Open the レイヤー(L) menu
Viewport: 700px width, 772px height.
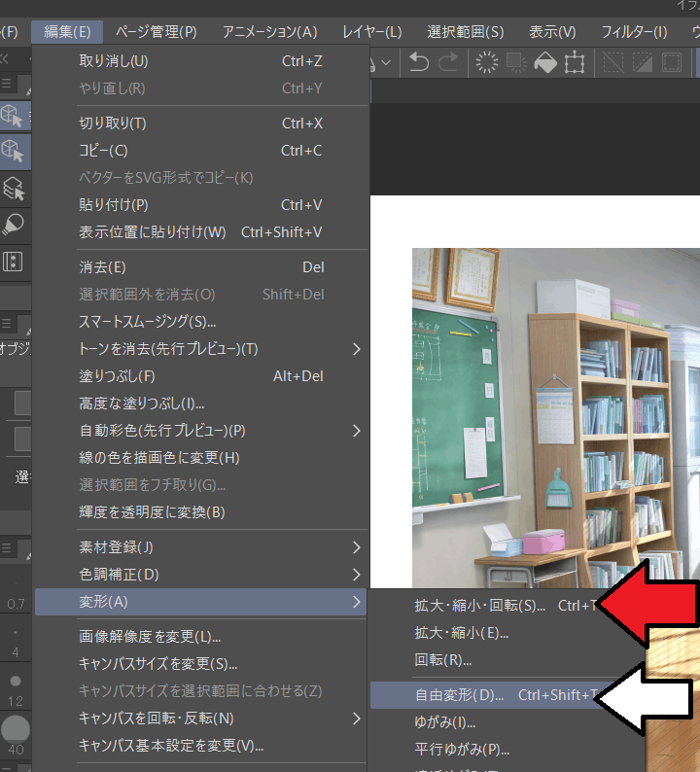coord(372,32)
